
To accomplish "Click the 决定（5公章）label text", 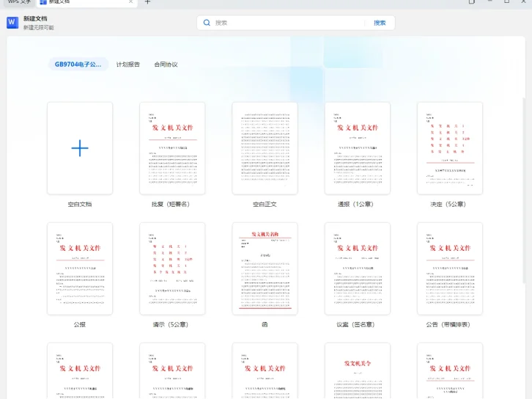I will [448, 204].
